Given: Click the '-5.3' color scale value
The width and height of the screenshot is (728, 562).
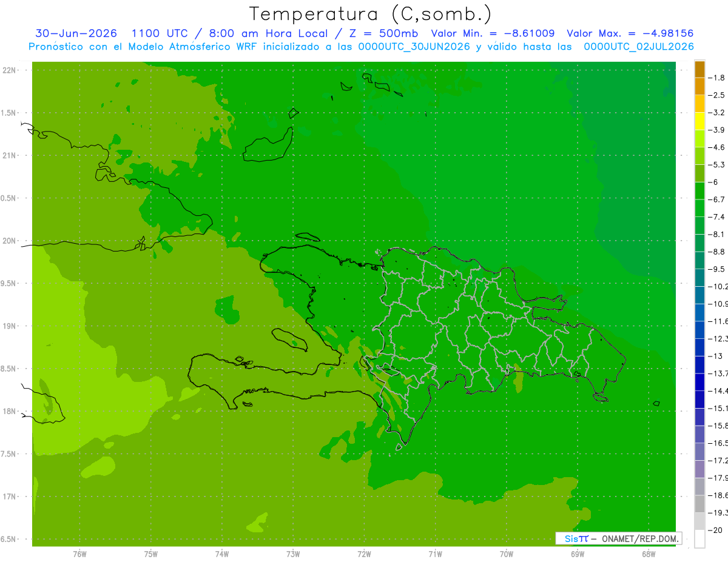Looking at the screenshot, I should [716, 164].
